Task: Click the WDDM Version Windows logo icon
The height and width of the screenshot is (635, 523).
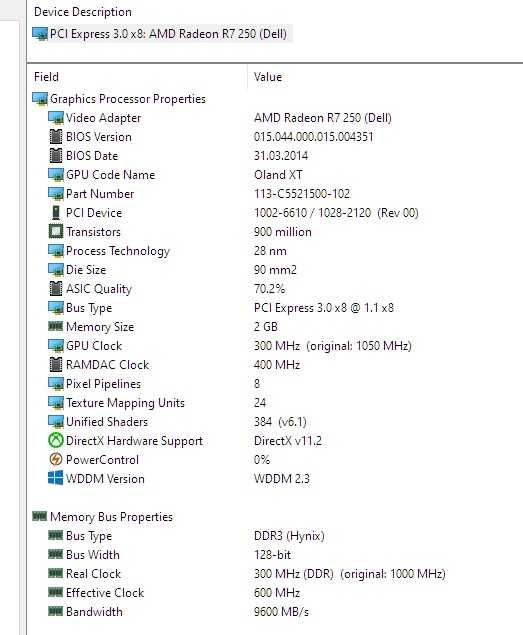Action: click(x=56, y=478)
